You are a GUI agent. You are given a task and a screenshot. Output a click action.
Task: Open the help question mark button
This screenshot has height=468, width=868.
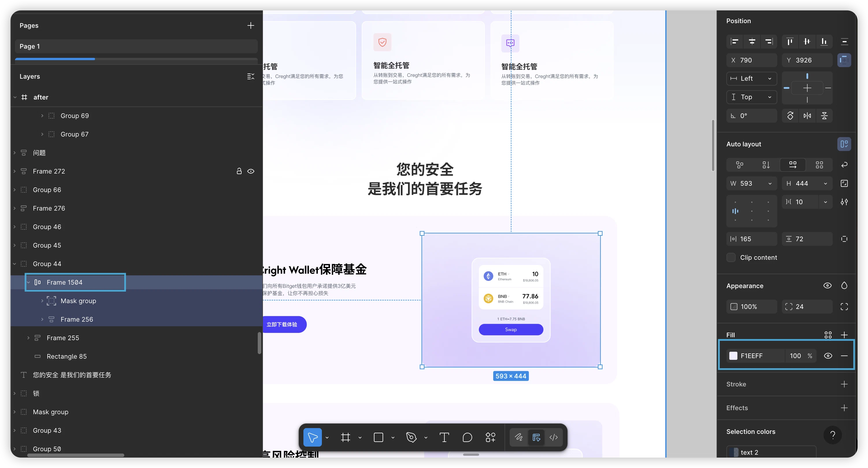click(x=832, y=435)
